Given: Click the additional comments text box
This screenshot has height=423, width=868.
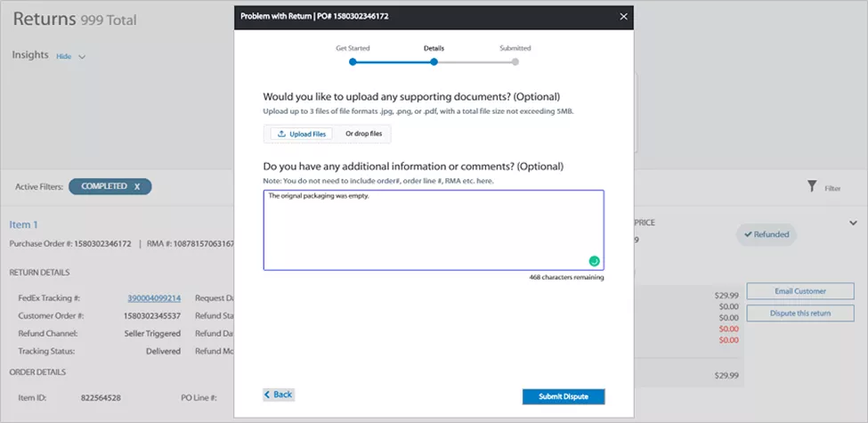Looking at the screenshot, I should pyautogui.click(x=433, y=230).
